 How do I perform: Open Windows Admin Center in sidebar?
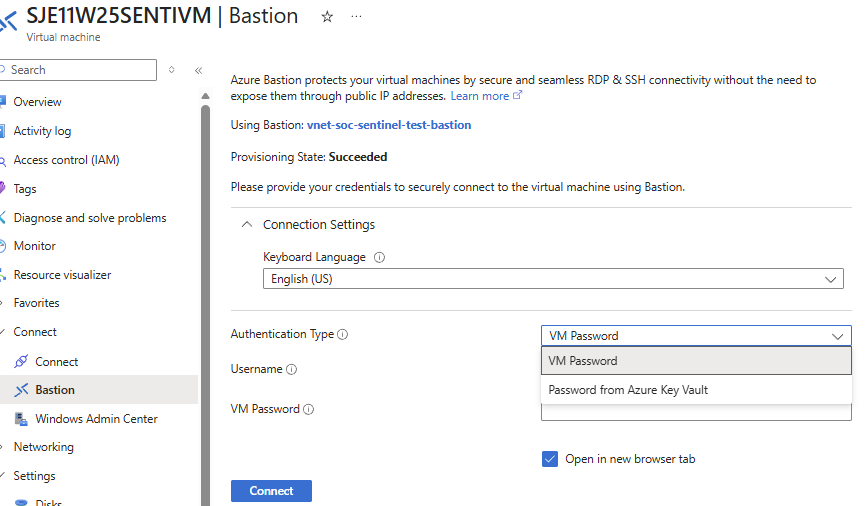click(x=96, y=419)
